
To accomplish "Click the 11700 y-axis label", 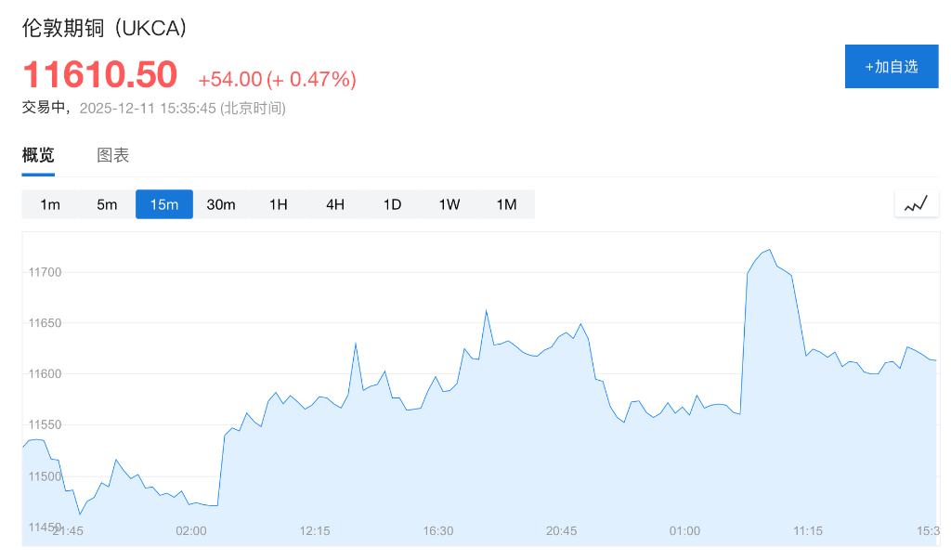I will pyautogui.click(x=45, y=272).
